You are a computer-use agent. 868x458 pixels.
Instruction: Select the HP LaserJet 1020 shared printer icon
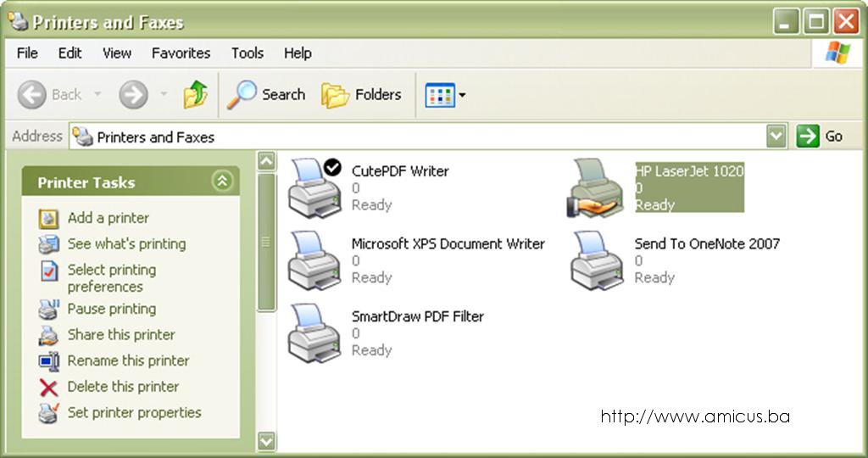point(596,187)
